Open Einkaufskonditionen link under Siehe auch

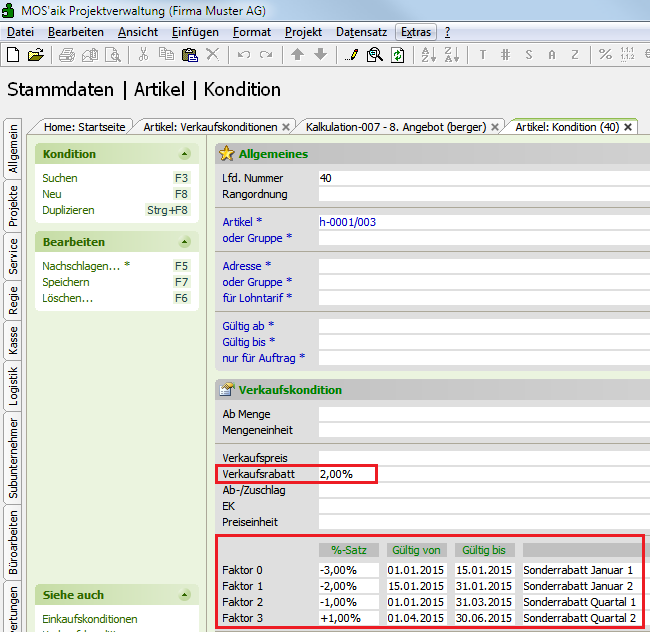(91, 619)
